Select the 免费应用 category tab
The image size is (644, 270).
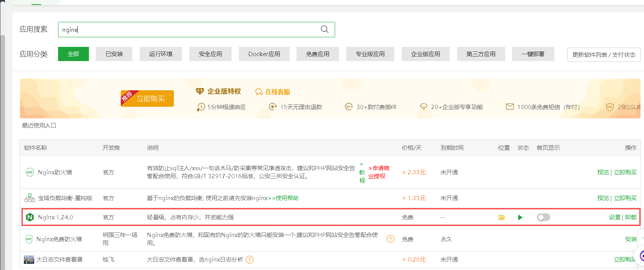click(x=318, y=54)
